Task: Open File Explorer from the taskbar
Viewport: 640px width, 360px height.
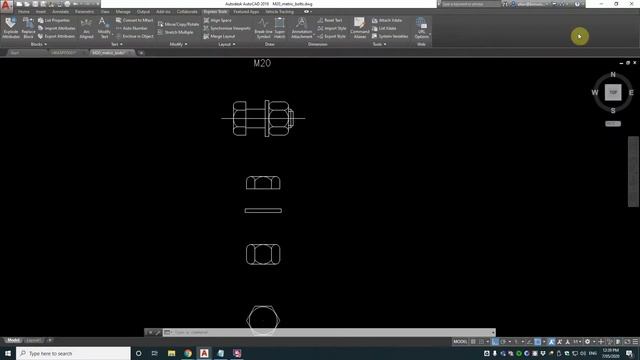Action: (x=171, y=353)
